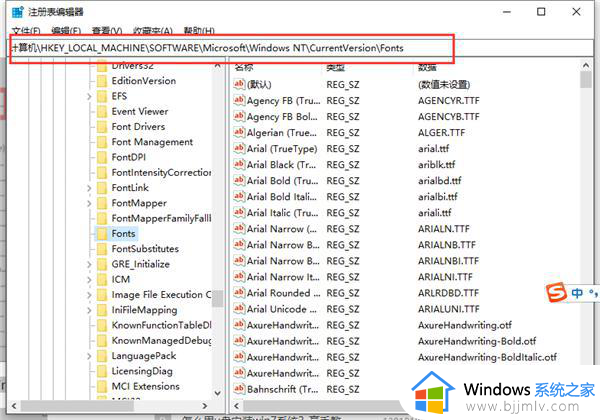This screenshot has height=420, width=600.
Task: Expand the Image File Execution node
Action: 89,295
